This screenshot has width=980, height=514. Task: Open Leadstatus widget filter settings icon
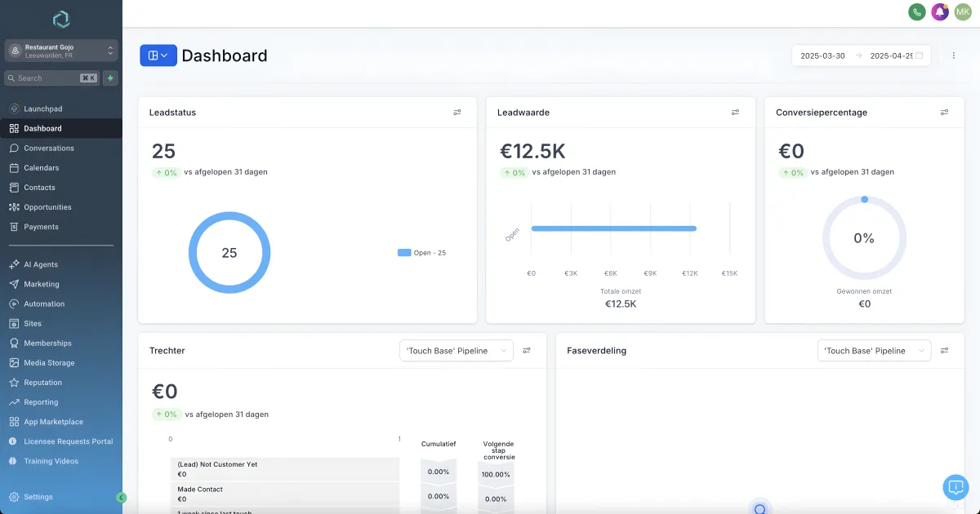457,113
